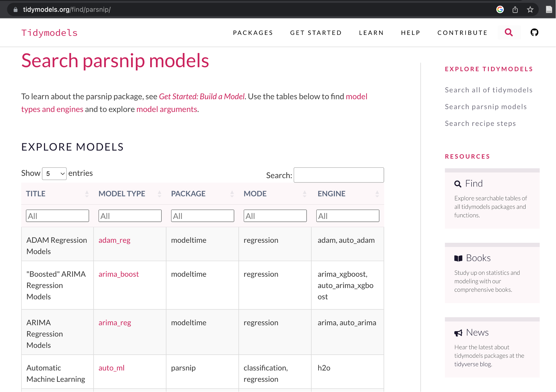Click the Books open-book icon

click(x=458, y=259)
